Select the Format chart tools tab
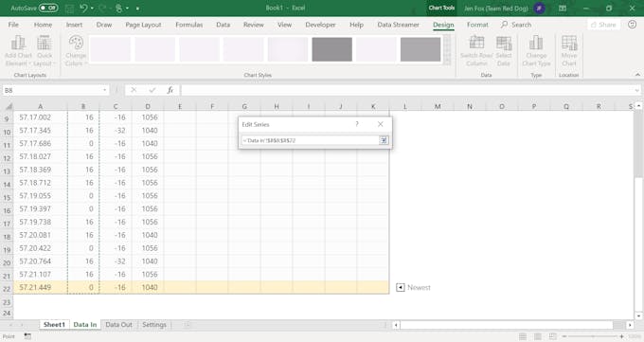Image resolution: width=644 pixels, height=342 pixels. [477, 25]
